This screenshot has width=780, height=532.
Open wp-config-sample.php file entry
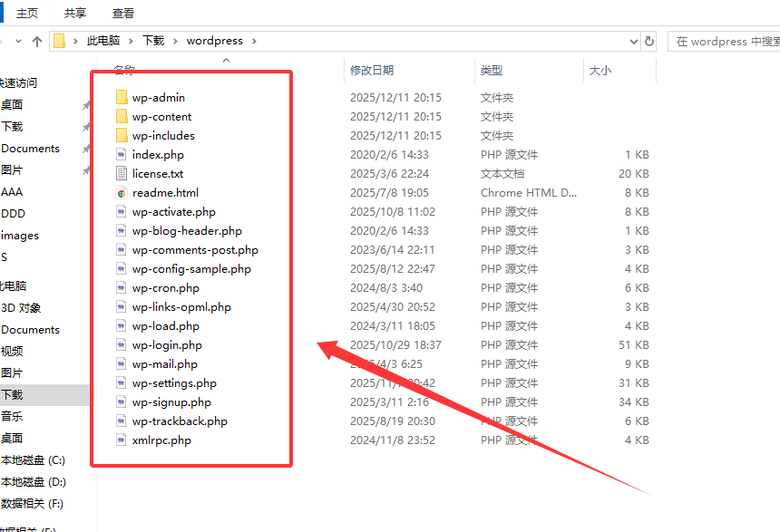191,269
